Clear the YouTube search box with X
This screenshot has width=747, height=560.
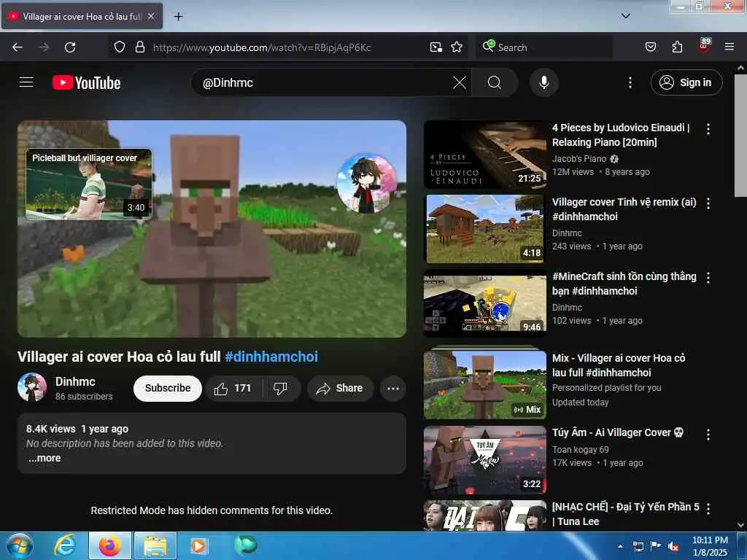coord(460,82)
